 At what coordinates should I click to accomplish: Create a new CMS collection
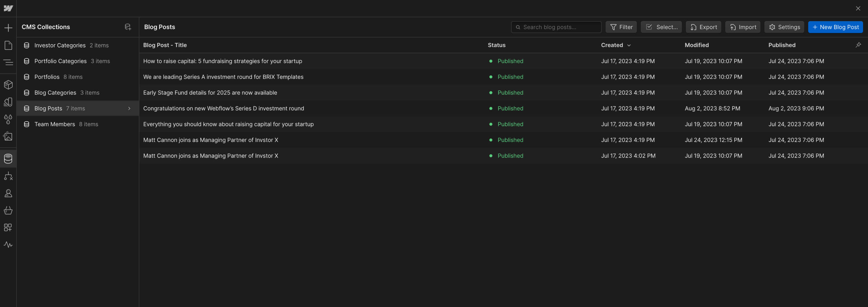pos(127,27)
